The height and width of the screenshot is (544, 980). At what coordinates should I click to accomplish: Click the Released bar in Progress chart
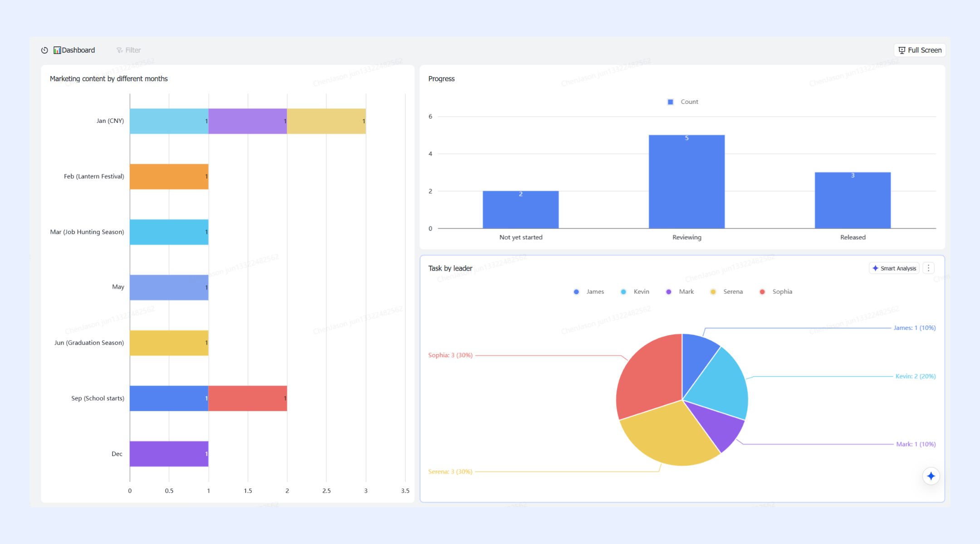pos(853,200)
